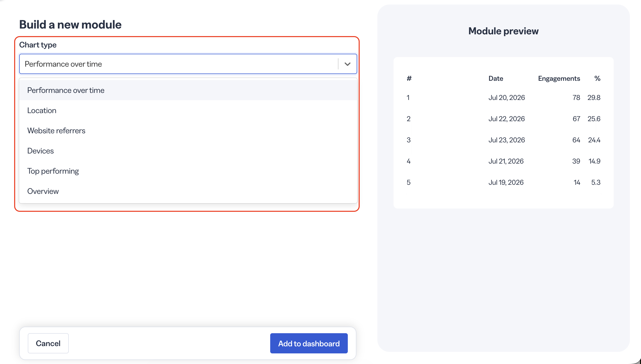This screenshot has height=364, width=641.
Task: Click the Engagements column header
Action: [x=559, y=79]
